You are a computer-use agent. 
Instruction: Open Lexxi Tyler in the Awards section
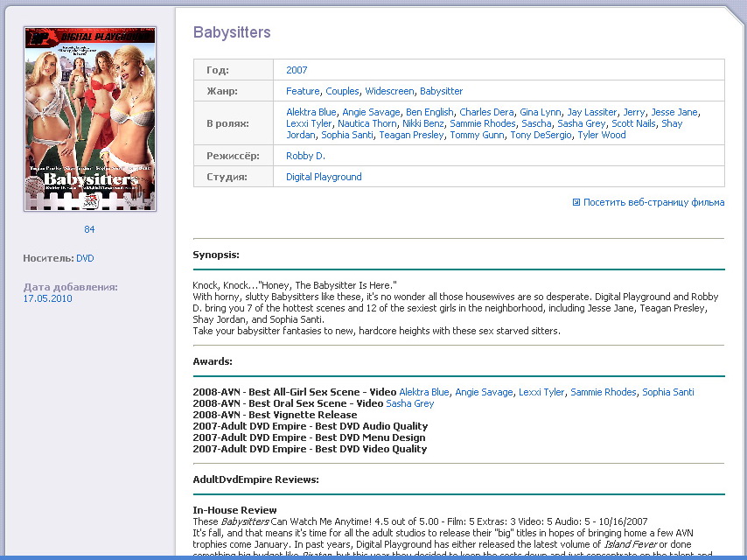[x=541, y=392]
